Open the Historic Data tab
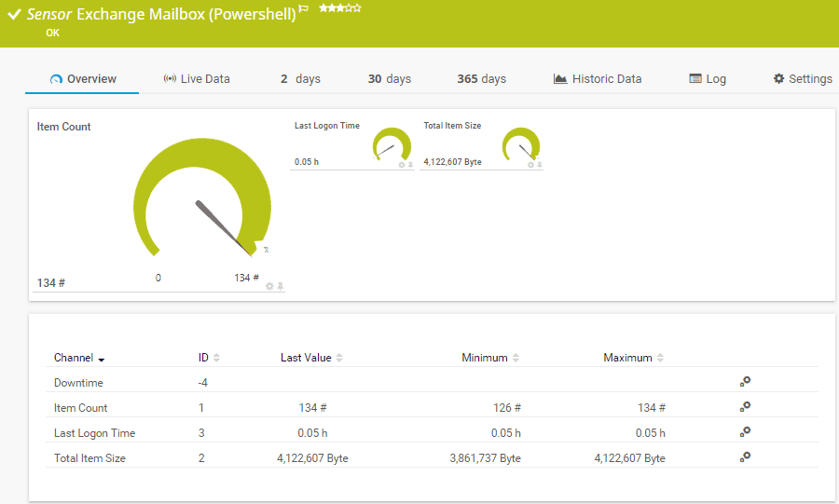 point(598,79)
